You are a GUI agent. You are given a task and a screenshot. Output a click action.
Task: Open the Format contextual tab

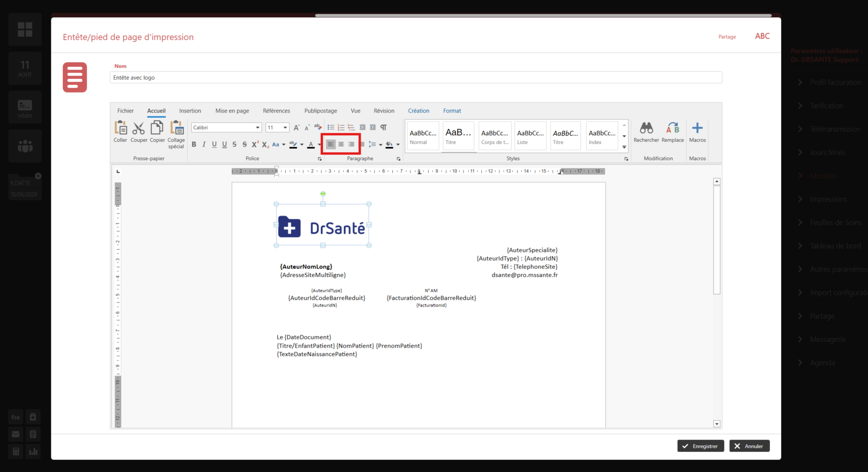pos(452,111)
